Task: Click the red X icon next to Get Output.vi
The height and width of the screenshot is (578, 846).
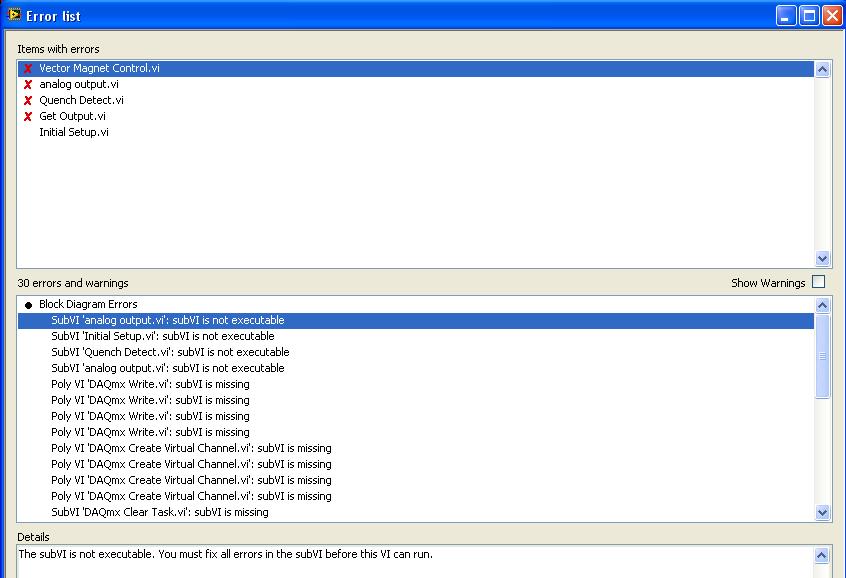Action: [28, 117]
